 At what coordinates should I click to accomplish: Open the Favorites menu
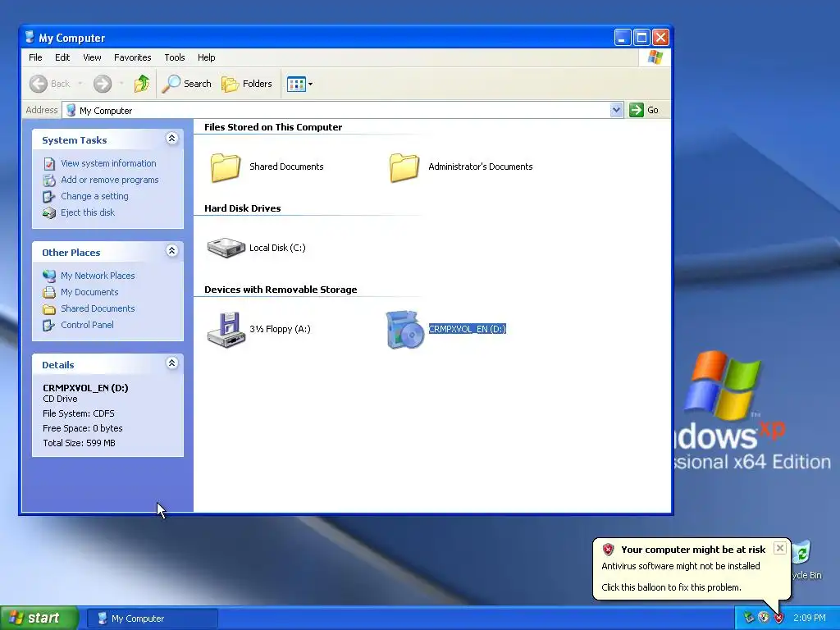pyautogui.click(x=132, y=57)
